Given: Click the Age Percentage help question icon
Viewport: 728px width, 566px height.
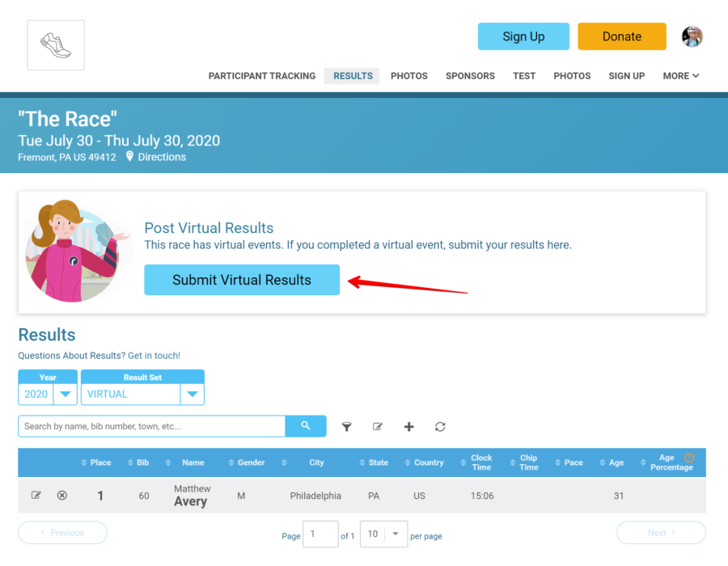Looking at the screenshot, I should (689, 458).
